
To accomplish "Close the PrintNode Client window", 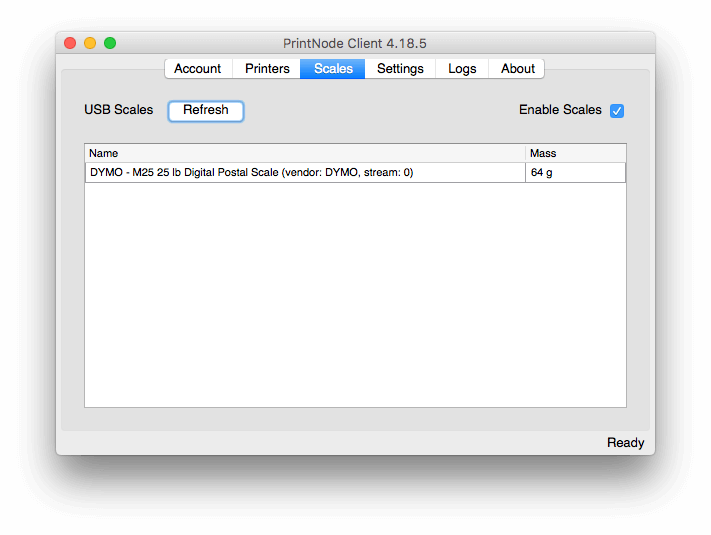I will click(70, 43).
